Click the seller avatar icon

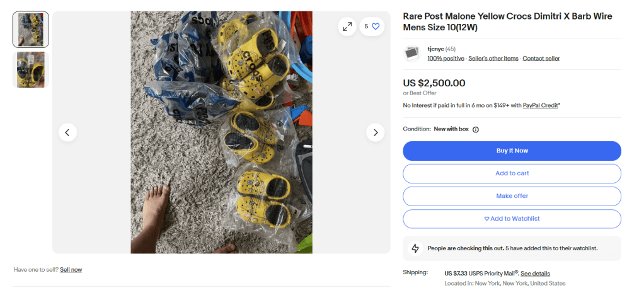coord(412,54)
